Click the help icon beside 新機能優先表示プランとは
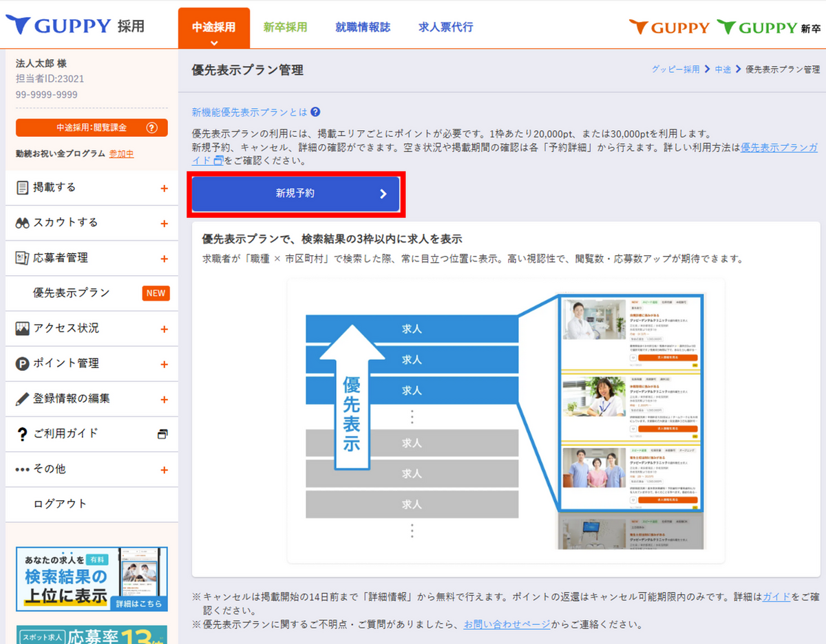Image resolution: width=826 pixels, height=644 pixels. point(315,112)
